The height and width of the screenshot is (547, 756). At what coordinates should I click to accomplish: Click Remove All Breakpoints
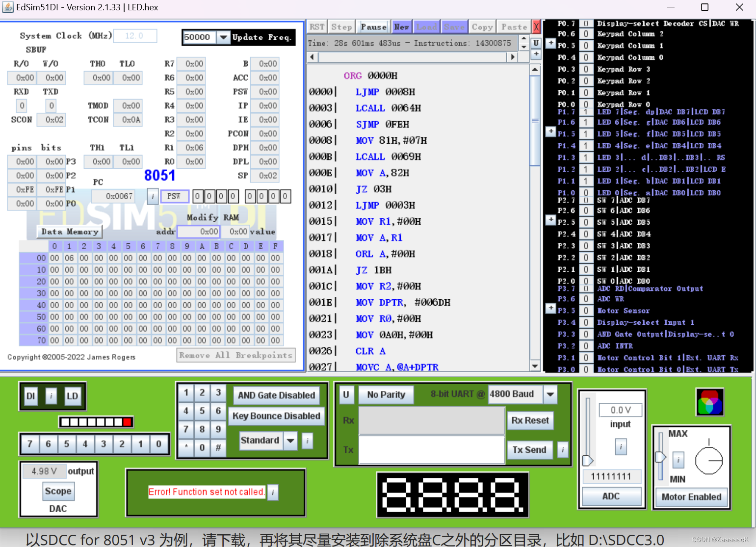(x=236, y=355)
